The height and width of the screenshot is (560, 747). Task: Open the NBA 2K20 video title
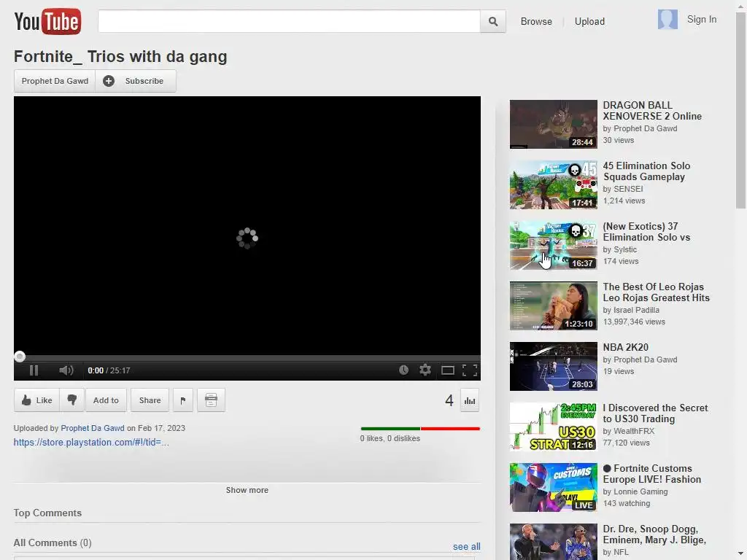point(625,347)
